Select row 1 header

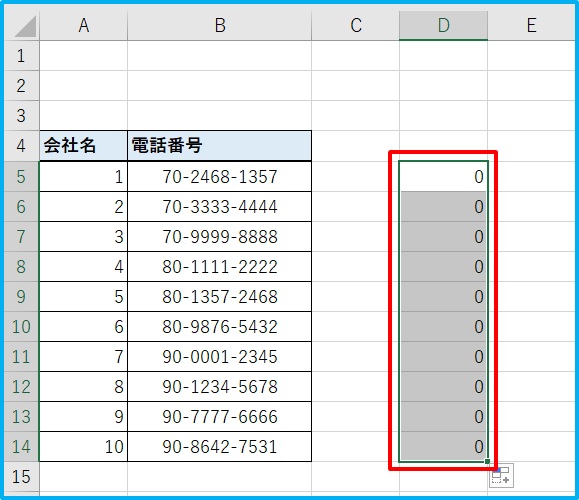click(21, 56)
